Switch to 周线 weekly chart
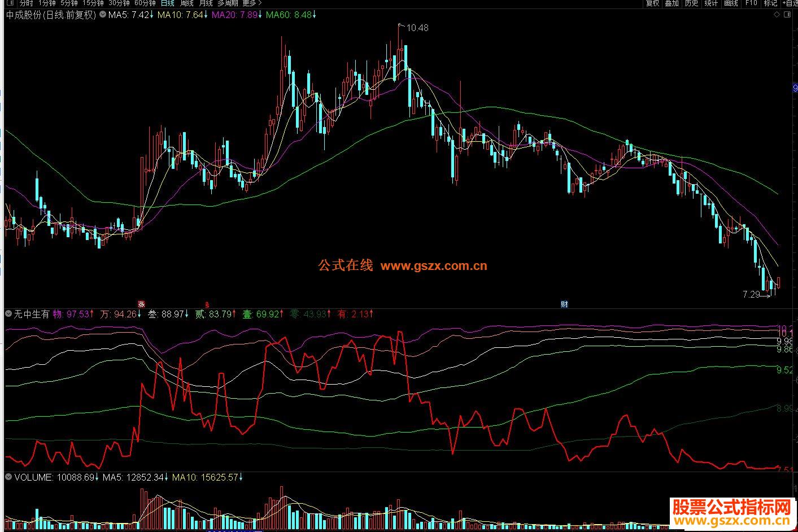Image resolution: width=798 pixels, height=532 pixels. click(x=186, y=3)
